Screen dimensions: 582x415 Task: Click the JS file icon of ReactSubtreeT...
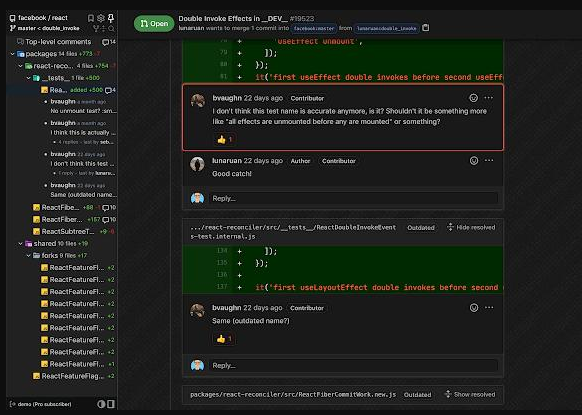[x=36, y=232]
